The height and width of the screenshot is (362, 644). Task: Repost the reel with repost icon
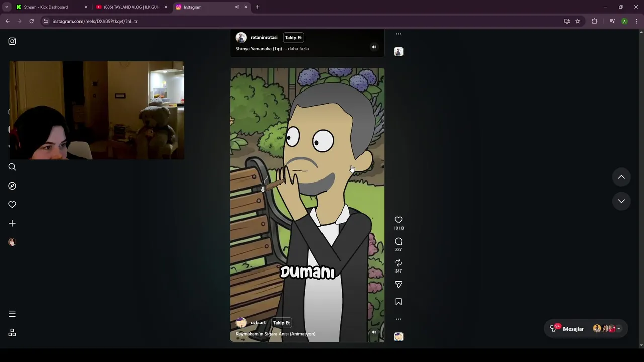click(398, 263)
